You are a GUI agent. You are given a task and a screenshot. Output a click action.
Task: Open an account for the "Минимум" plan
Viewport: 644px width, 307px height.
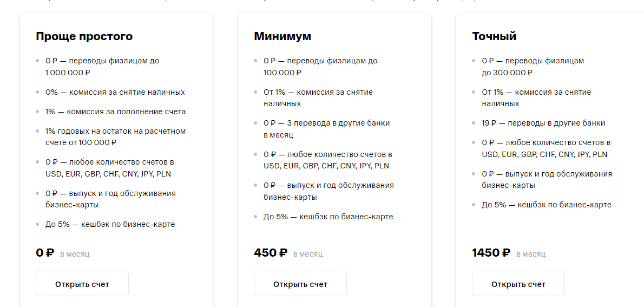[x=300, y=284]
